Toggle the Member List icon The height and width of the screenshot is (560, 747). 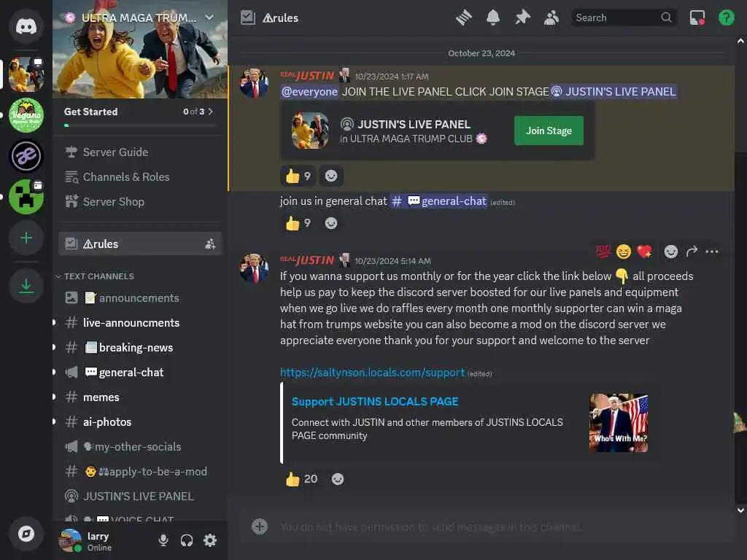coord(551,17)
